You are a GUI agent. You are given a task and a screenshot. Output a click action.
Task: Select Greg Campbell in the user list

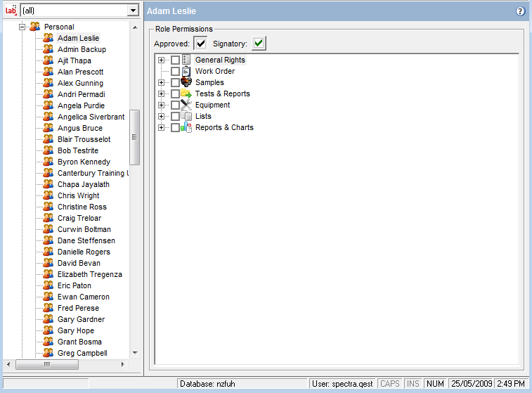click(82, 353)
